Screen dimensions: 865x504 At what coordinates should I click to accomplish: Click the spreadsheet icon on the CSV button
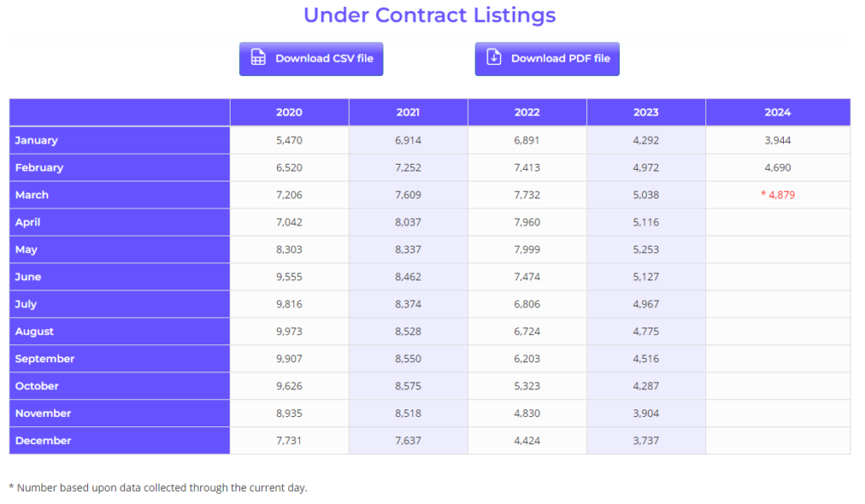point(258,59)
